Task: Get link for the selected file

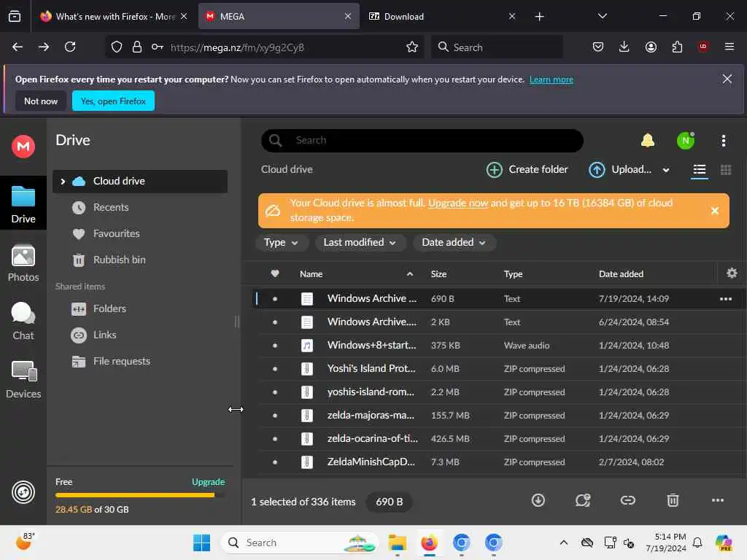Action: pyautogui.click(x=627, y=500)
